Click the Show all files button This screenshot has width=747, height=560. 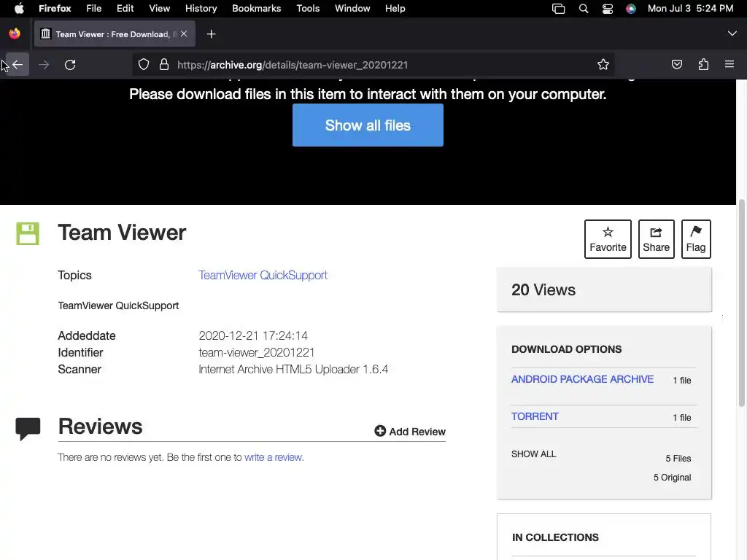pos(368,125)
